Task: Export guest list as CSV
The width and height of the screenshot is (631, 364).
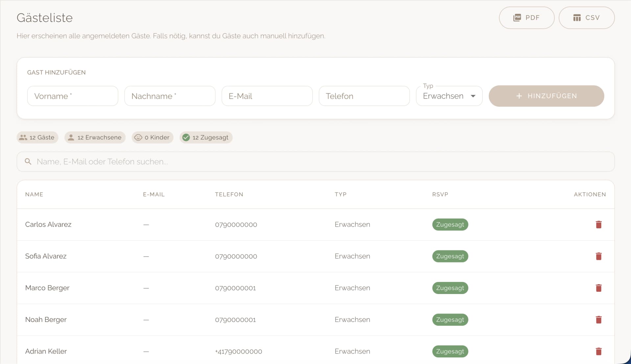Action: (x=586, y=18)
